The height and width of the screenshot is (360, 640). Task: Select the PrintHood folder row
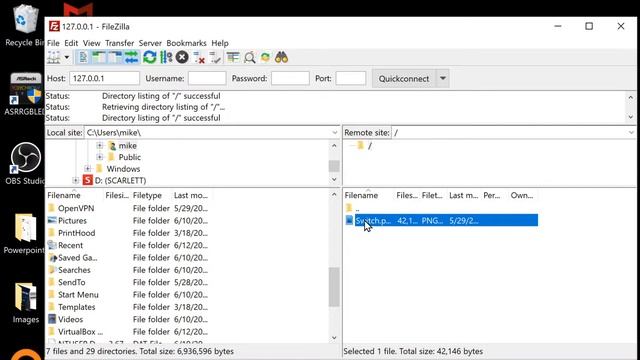click(x=128, y=233)
